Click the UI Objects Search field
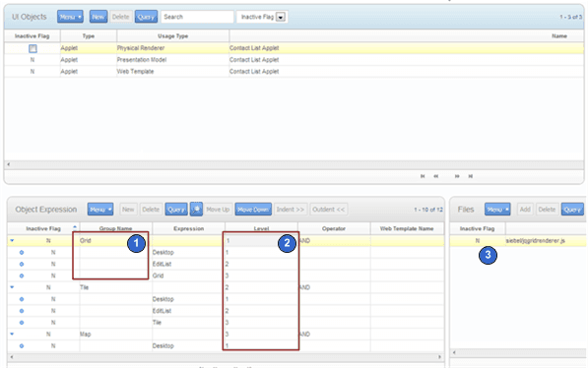Image resolution: width=588 pixels, height=368 pixels. pyautogui.click(x=197, y=17)
